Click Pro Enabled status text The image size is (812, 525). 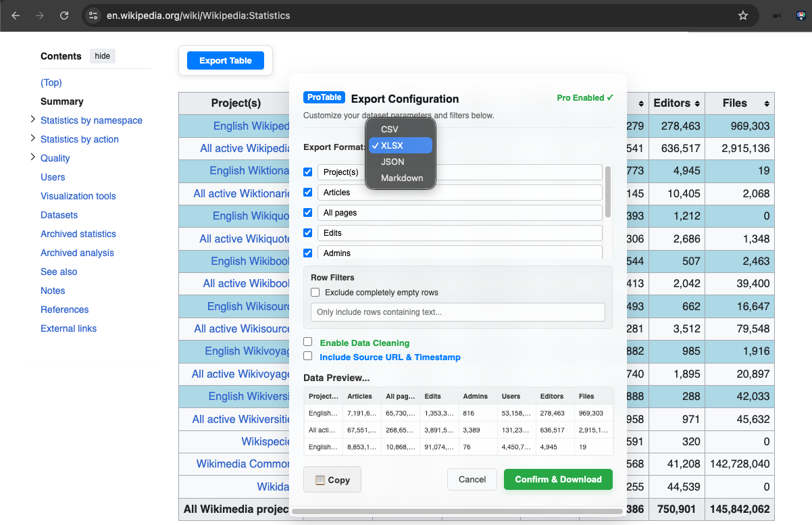[x=585, y=98]
